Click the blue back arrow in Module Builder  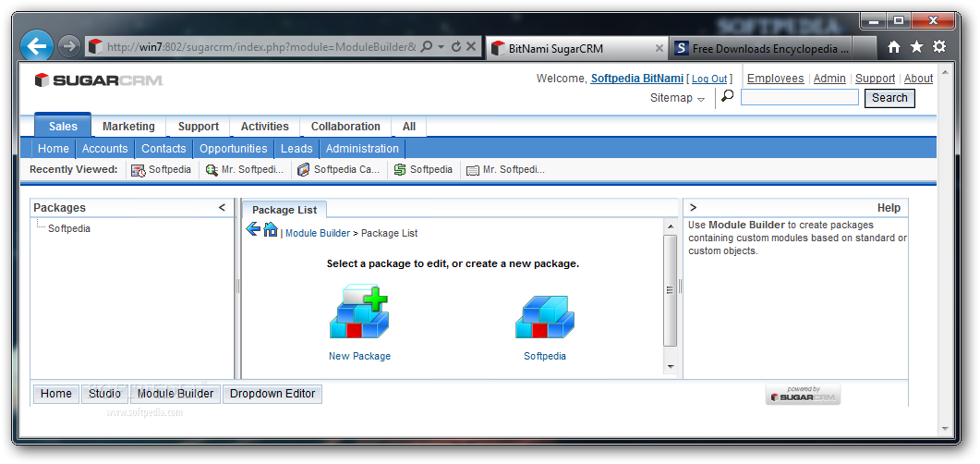click(253, 229)
